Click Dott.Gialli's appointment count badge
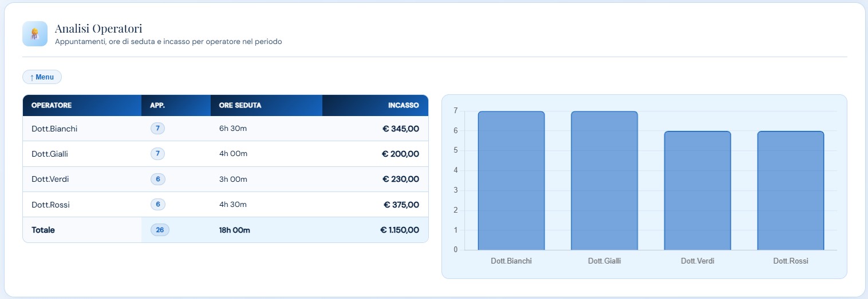The width and height of the screenshot is (868, 299). coord(157,154)
